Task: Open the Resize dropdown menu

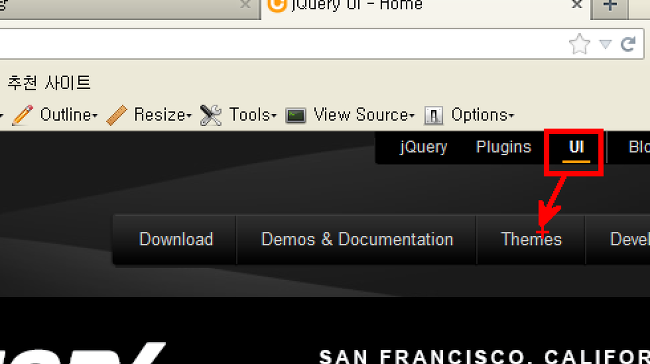Action: click(x=162, y=115)
